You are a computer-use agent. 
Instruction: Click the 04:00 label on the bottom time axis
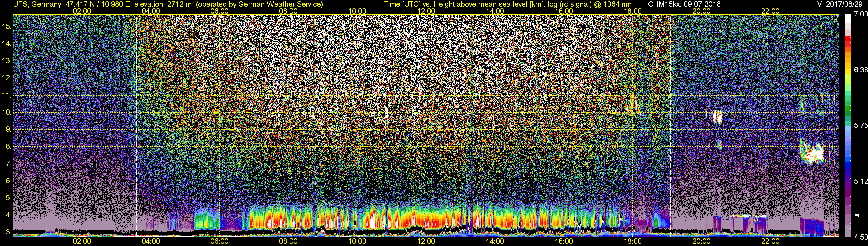[x=151, y=241]
